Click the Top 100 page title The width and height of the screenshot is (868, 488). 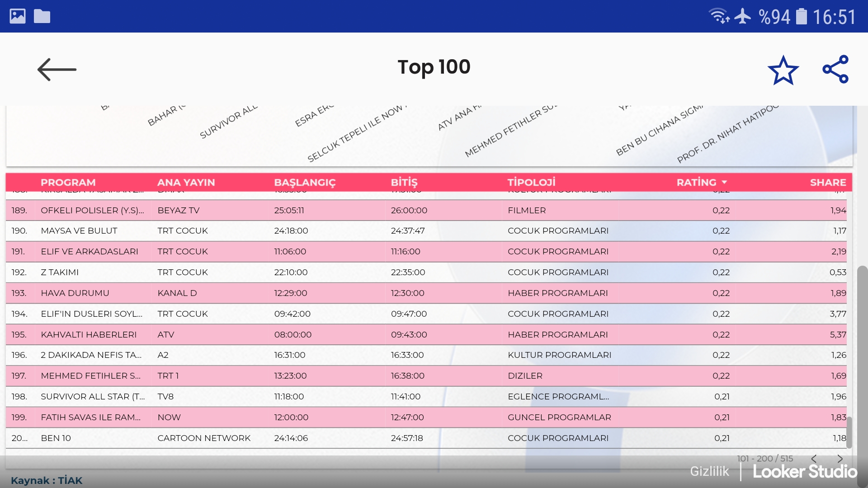434,68
